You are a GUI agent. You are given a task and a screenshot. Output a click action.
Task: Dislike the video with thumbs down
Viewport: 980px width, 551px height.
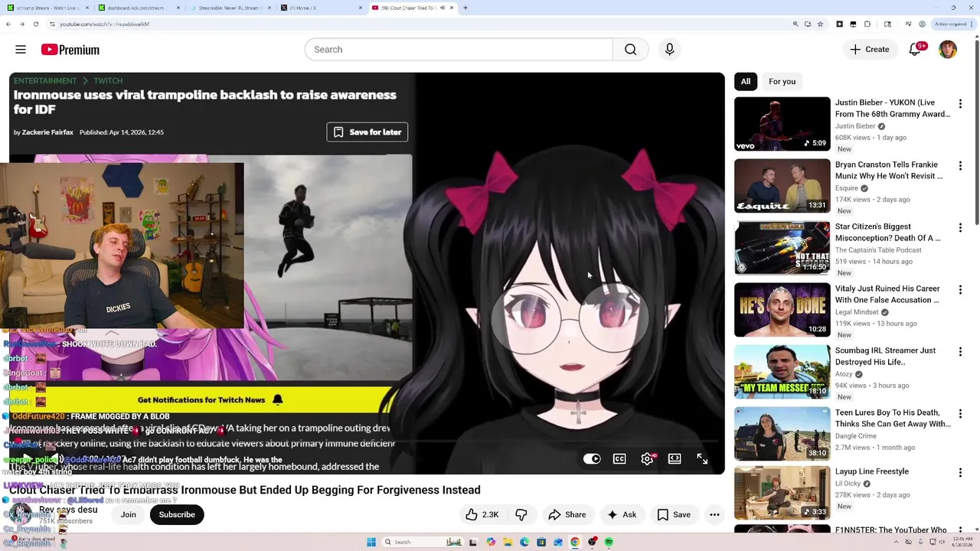[521, 514]
